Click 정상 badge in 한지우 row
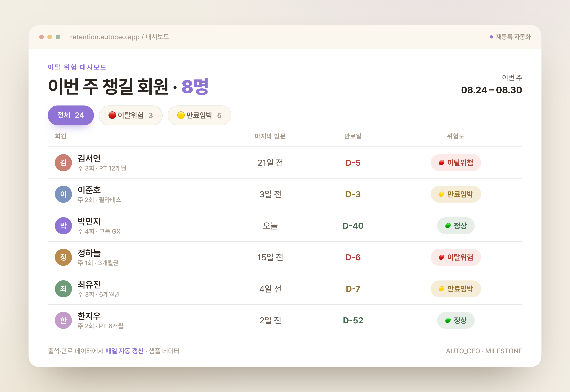 pyautogui.click(x=456, y=320)
